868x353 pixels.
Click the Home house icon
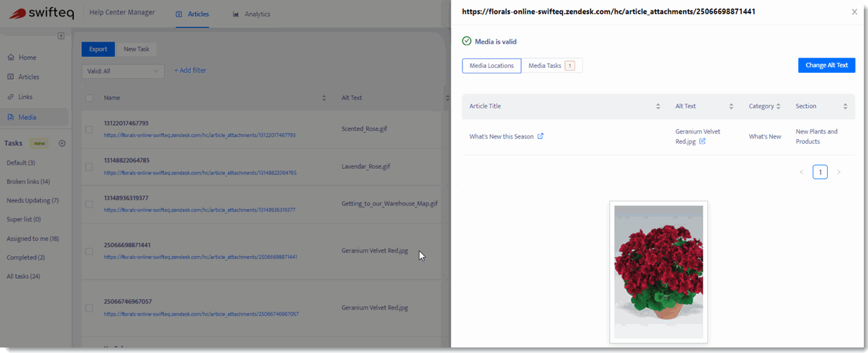click(10, 57)
